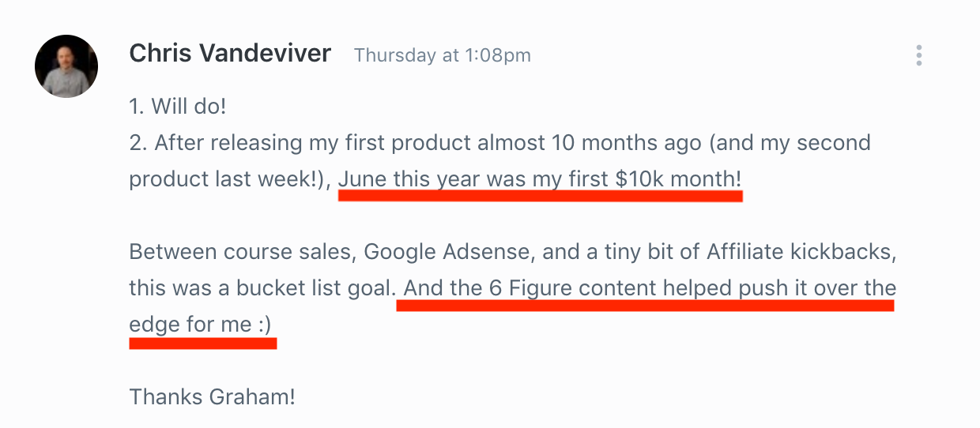This screenshot has height=428, width=980.
Task: Click the text "product last week!)"
Action: (x=229, y=179)
